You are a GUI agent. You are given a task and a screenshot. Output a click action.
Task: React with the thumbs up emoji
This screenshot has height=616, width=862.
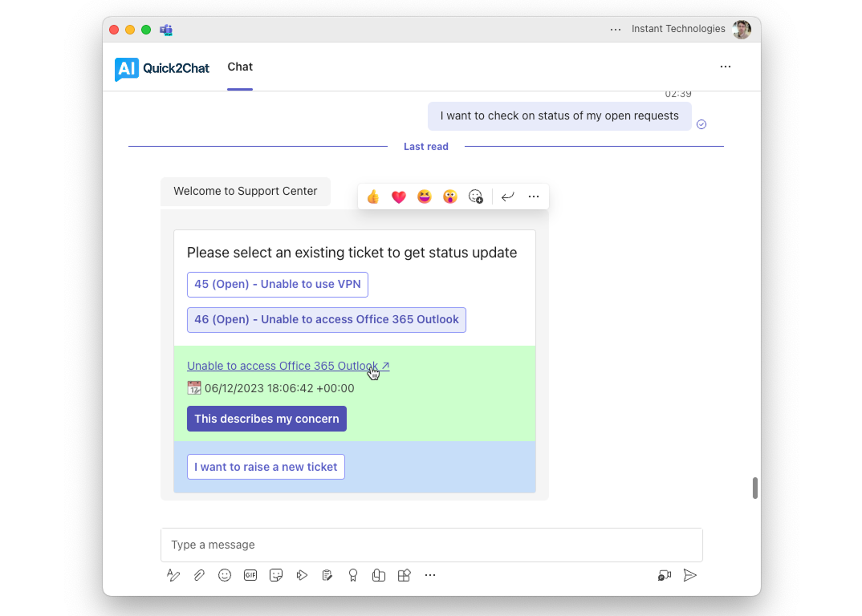tap(373, 197)
